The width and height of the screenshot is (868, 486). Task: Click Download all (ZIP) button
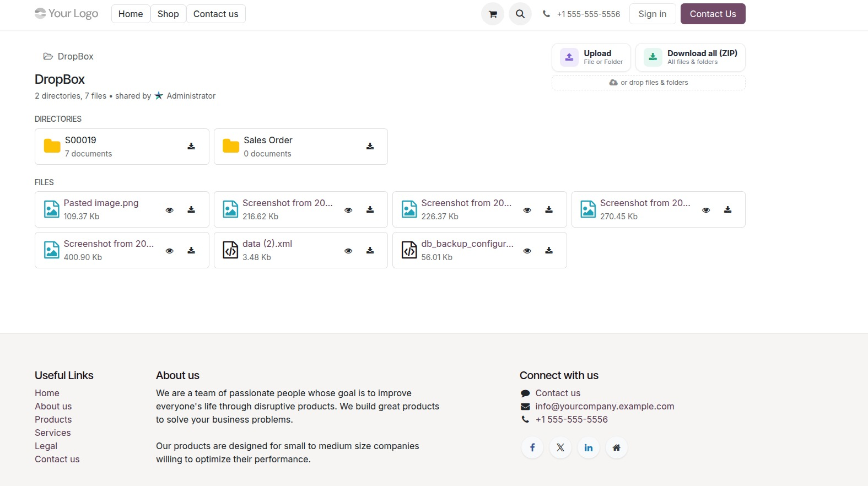[x=691, y=57]
